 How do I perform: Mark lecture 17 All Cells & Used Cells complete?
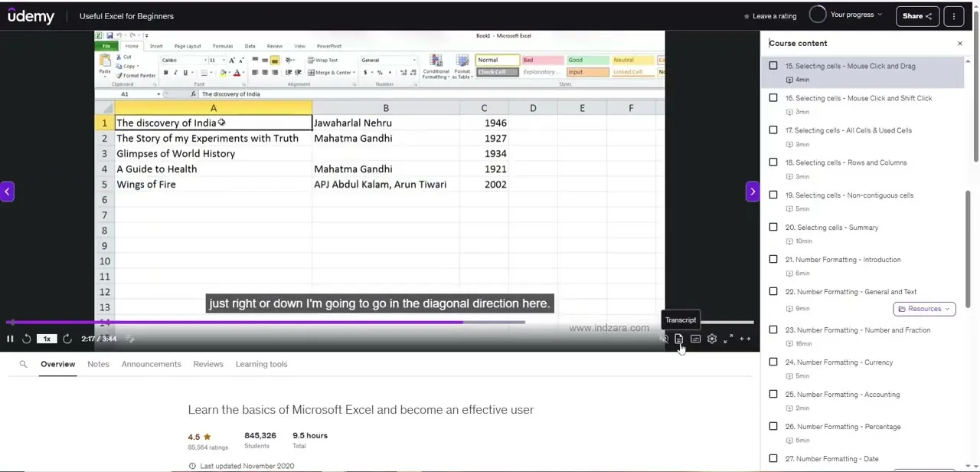(x=773, y=130)
